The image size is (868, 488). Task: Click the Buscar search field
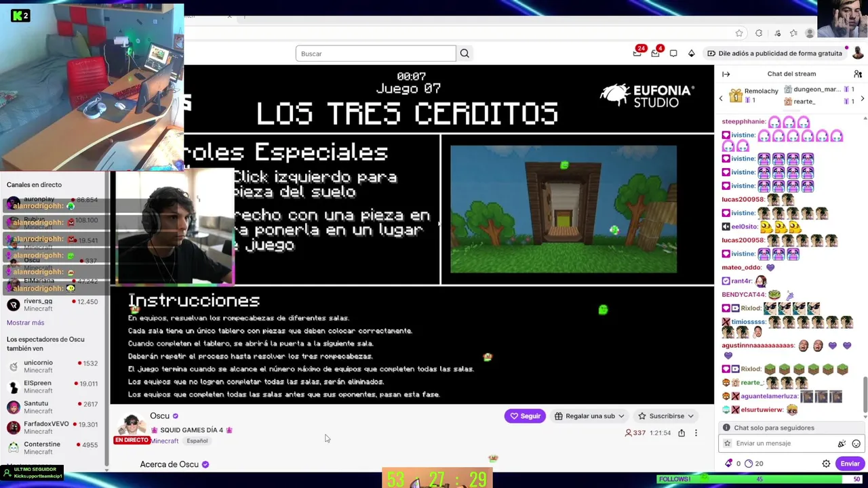point(376,54)
